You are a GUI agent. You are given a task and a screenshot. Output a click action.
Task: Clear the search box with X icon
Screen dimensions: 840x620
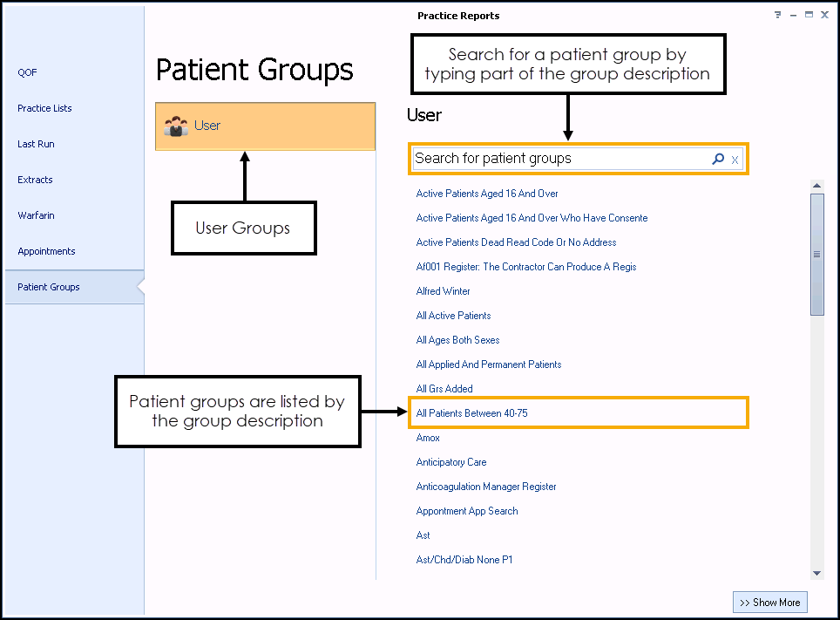pos(735,160)
